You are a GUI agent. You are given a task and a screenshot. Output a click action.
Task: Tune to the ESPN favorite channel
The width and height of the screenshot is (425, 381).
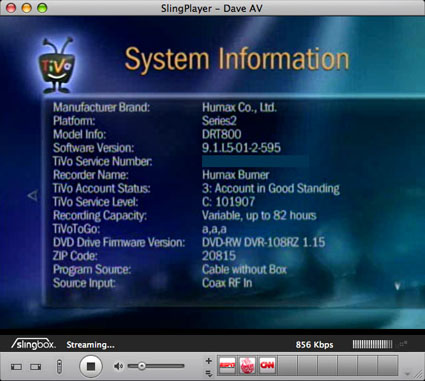(x=227, y=365)
